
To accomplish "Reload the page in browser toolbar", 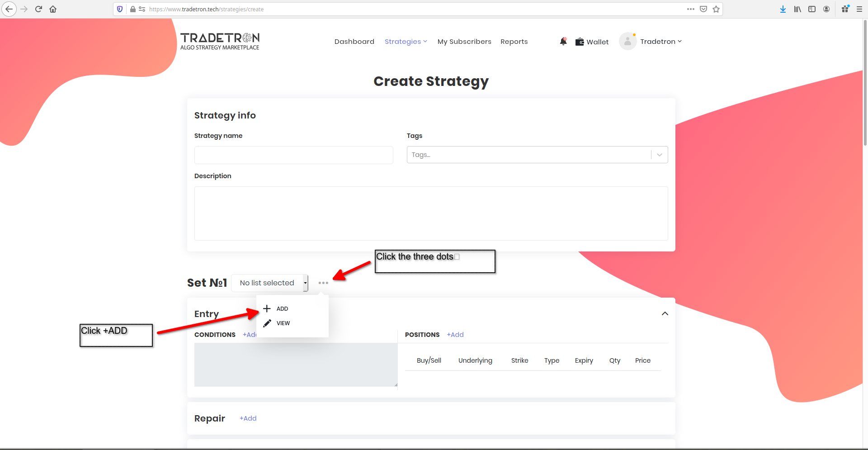I will (38, 9).
